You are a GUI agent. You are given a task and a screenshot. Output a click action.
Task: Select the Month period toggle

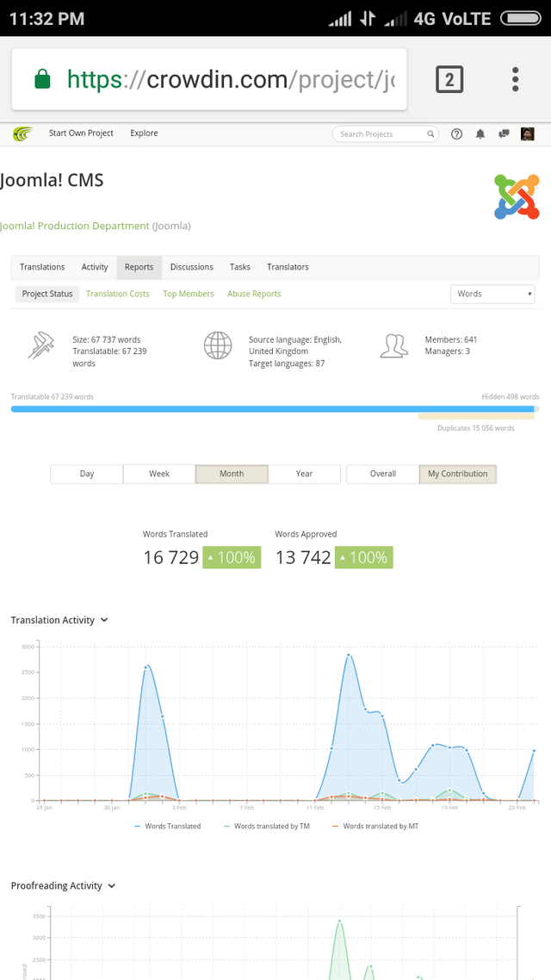tap(232, 474)
